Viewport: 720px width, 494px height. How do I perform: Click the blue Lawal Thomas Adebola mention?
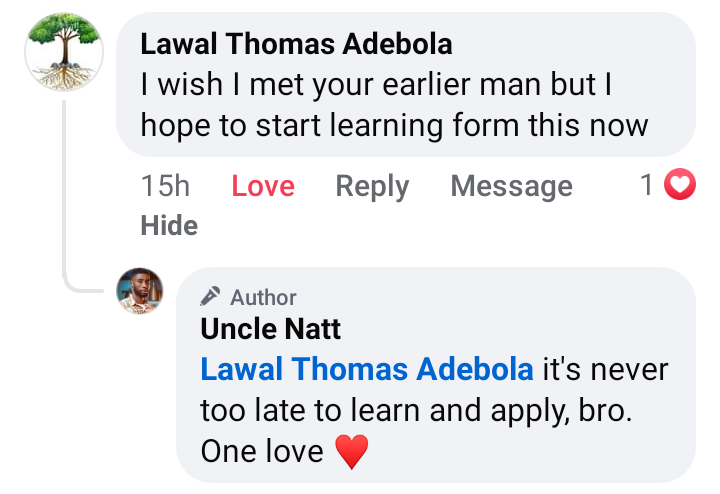pyautogui.click(x=366, y=369)
